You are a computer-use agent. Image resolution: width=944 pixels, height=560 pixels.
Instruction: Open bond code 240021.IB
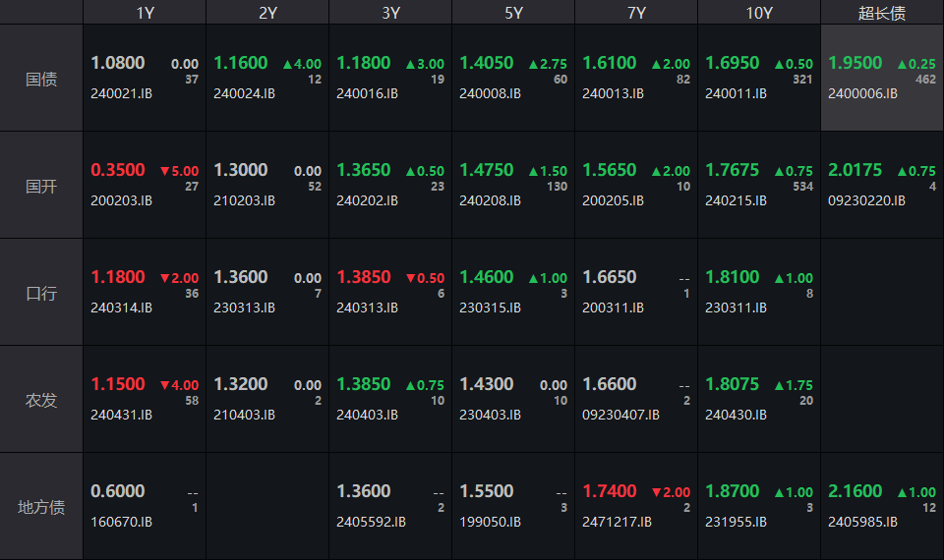122,94
